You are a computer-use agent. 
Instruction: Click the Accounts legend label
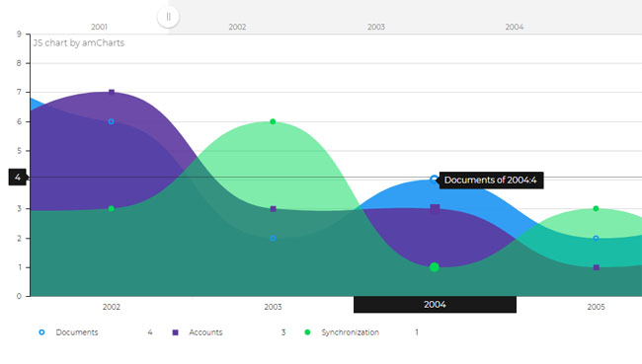point(205,332)
